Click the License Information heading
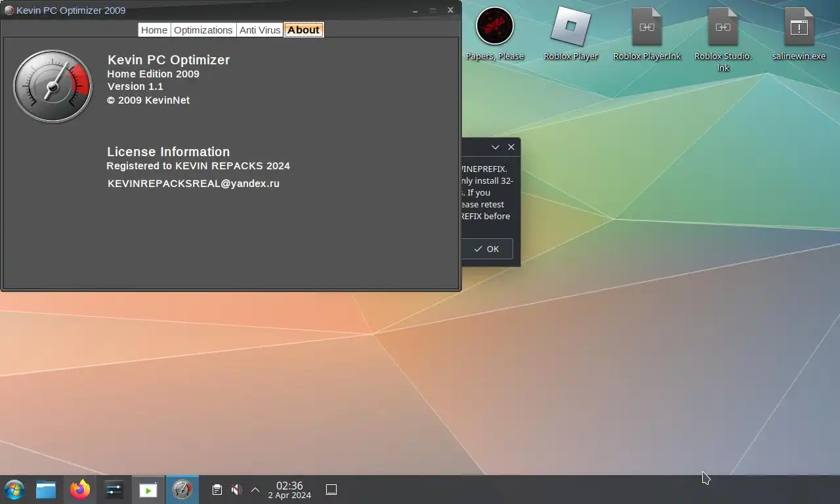 pos(169,152)
